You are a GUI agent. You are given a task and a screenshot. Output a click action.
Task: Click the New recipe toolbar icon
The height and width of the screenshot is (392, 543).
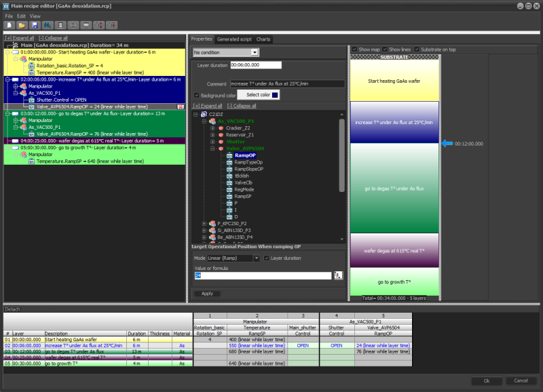10,25
